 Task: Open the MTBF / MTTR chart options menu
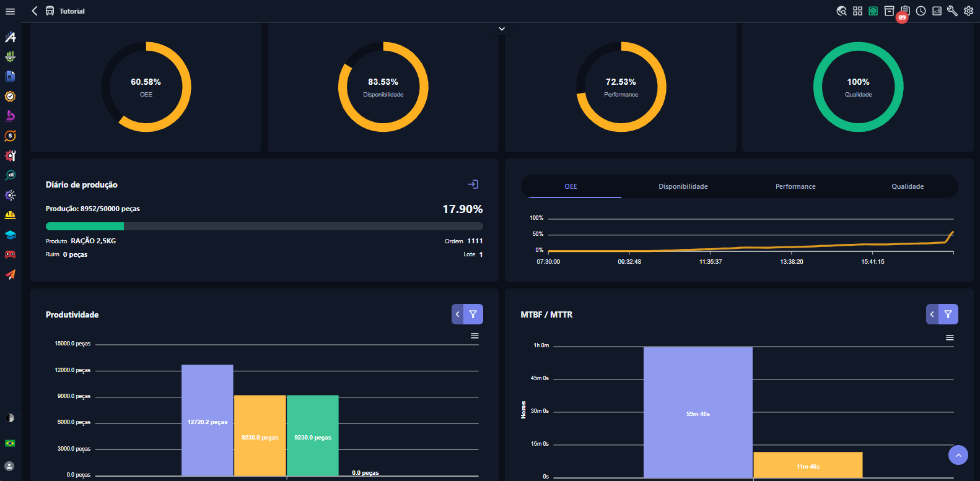950,338
